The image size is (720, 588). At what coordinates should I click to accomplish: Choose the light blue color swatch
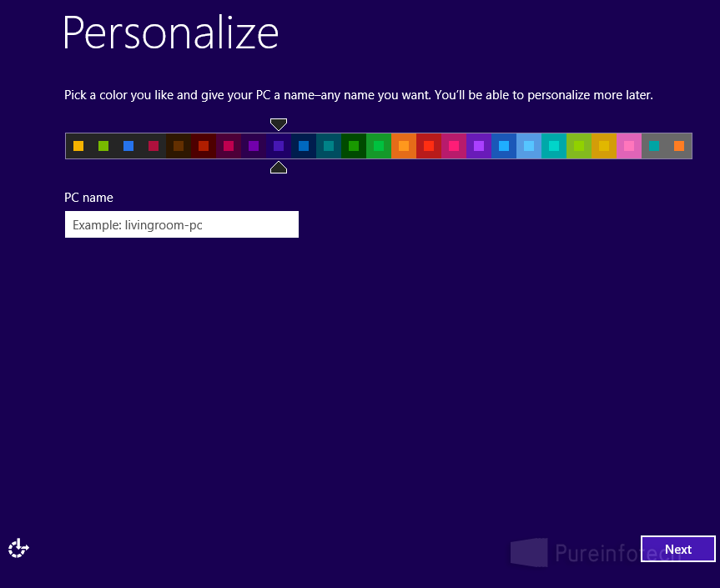click(x=529, y=145)
